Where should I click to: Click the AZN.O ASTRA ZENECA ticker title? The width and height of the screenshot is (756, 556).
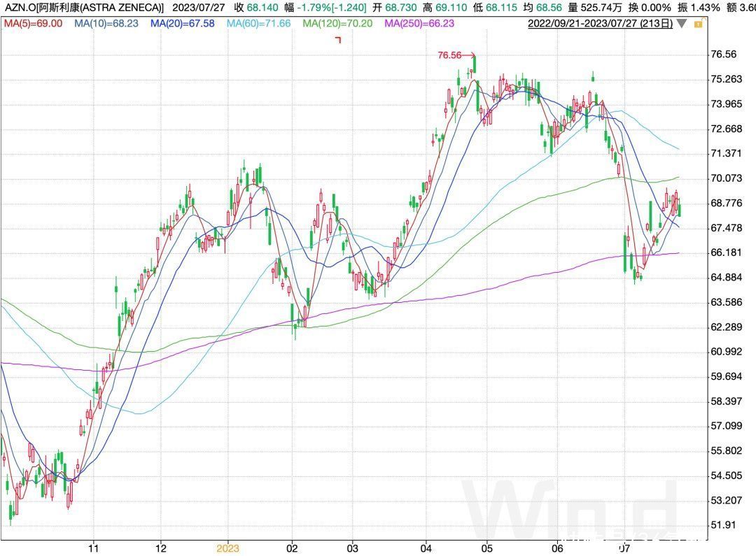click(85, 8)
